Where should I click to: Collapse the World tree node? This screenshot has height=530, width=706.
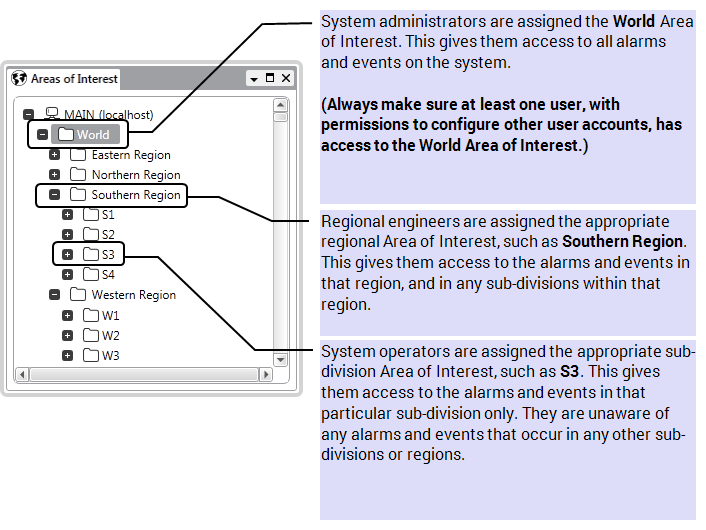(42, 135)
